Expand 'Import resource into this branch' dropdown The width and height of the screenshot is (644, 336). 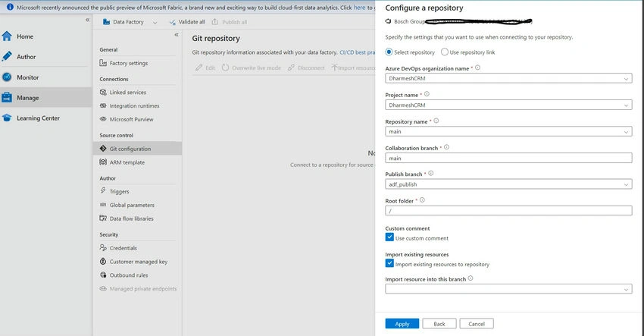(508, 289)
